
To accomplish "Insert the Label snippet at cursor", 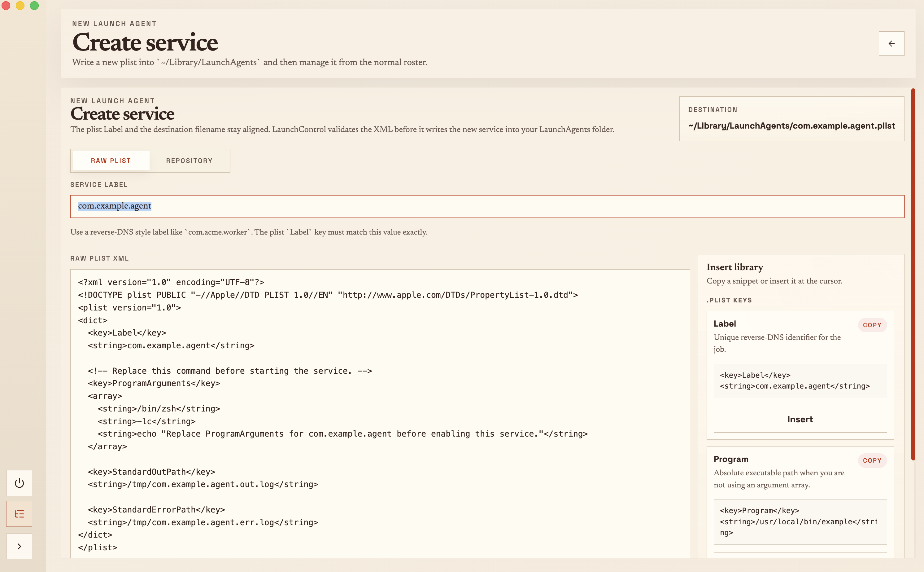I will [x=800, y=419].
